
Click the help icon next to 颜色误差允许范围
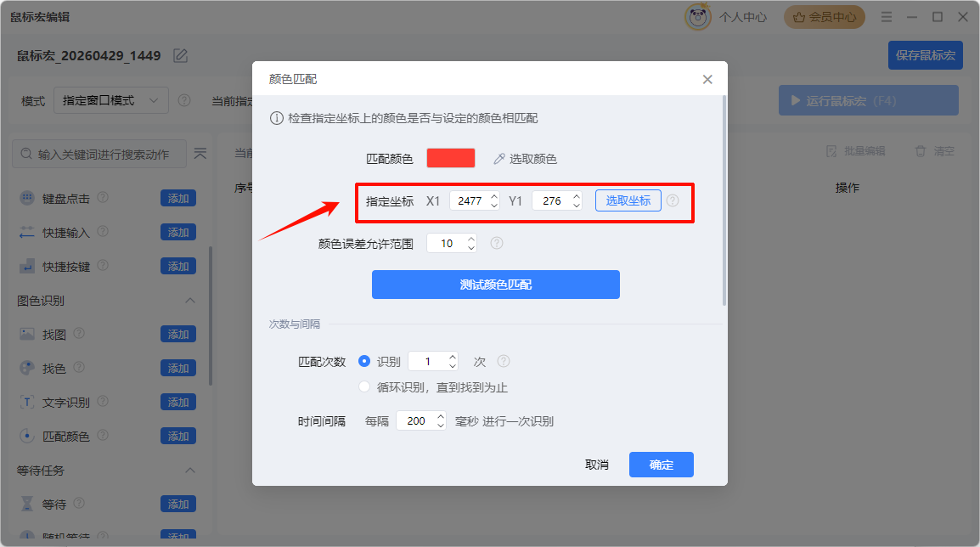pos(497,243)
